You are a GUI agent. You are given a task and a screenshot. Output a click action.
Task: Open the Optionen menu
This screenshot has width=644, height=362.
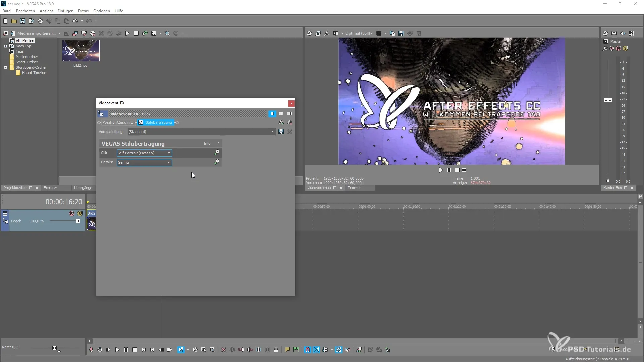pos(102,11)
